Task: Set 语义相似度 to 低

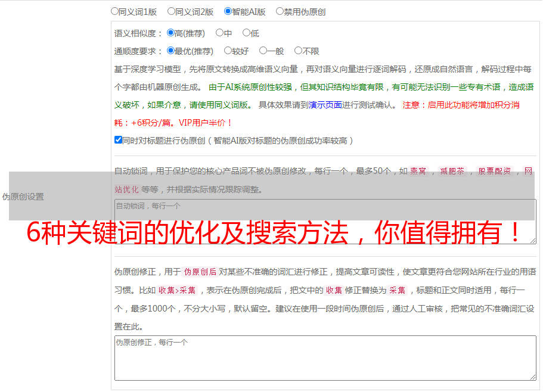Action: [247, 33]
